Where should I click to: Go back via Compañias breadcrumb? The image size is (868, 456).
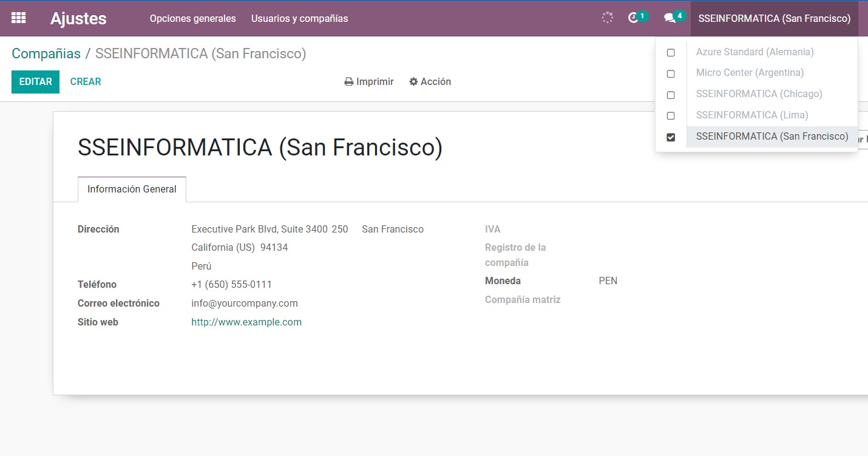(46, 53)
